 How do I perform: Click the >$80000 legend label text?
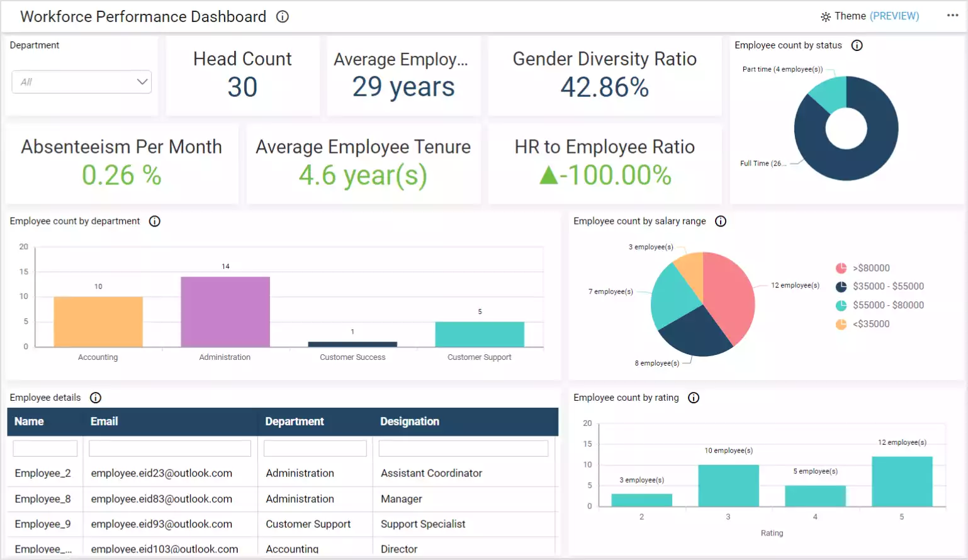click(871, 268)
